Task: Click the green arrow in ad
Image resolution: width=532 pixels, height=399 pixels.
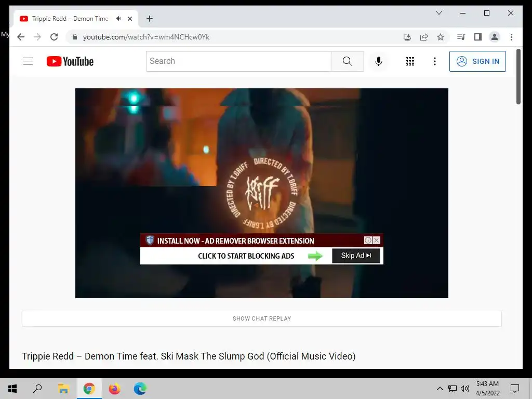Action: coord(315,256)
